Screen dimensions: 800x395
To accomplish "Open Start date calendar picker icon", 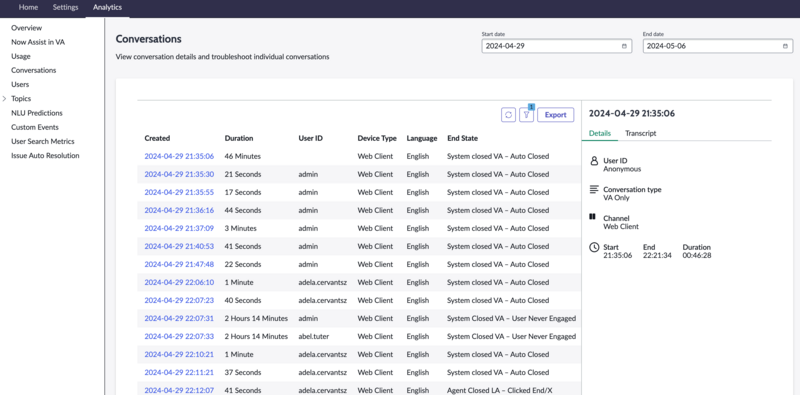I will click(624, 46).
